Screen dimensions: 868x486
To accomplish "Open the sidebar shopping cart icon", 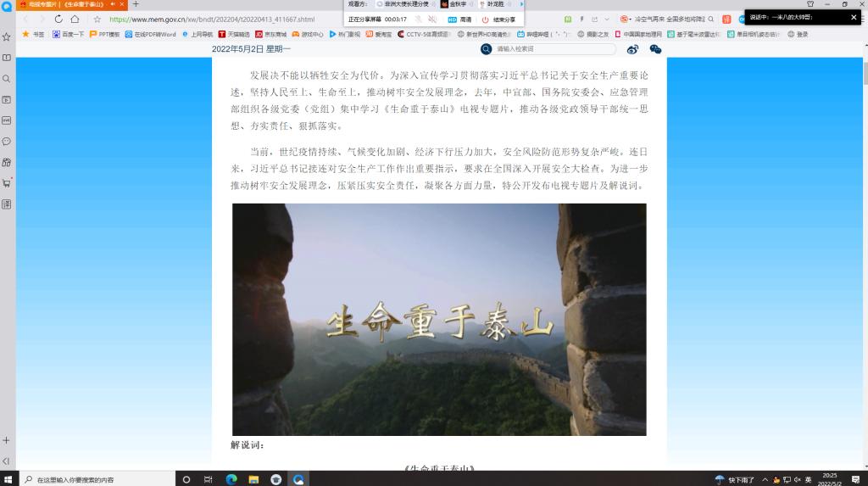I will point(7,182).
